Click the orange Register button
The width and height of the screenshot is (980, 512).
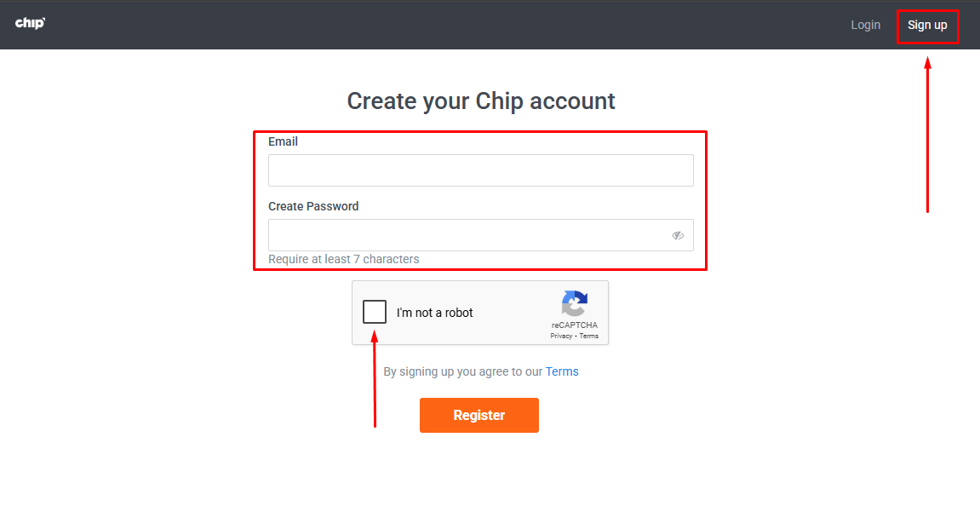(479, 415)
